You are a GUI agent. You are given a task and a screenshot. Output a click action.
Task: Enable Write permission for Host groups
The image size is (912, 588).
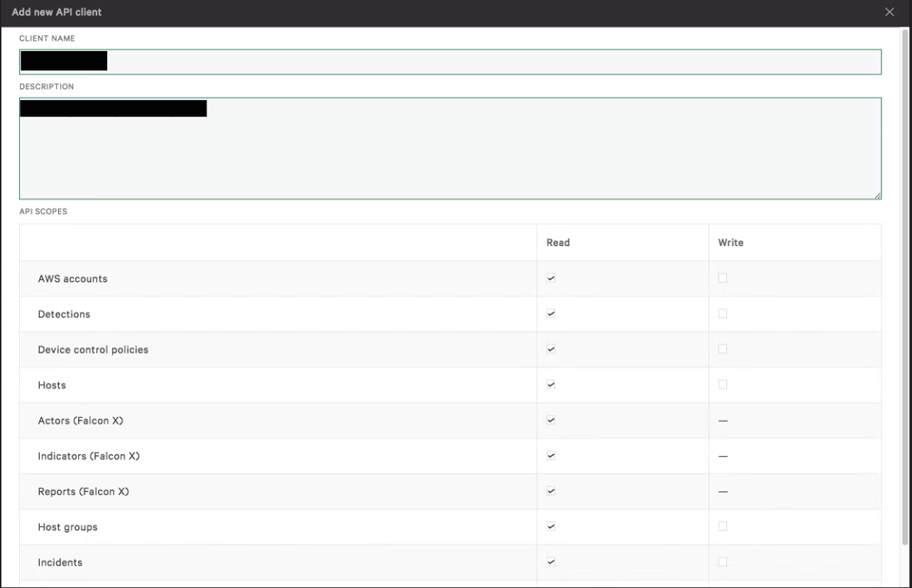[x=722, y=526]
